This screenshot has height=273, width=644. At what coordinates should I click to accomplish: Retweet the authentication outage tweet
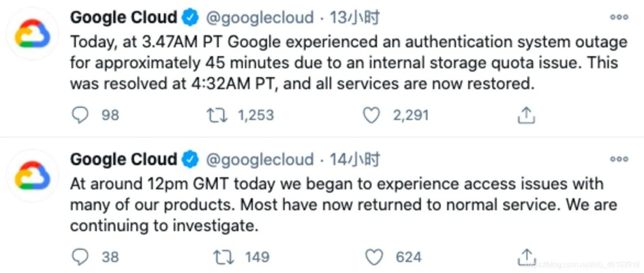[216, 115]
